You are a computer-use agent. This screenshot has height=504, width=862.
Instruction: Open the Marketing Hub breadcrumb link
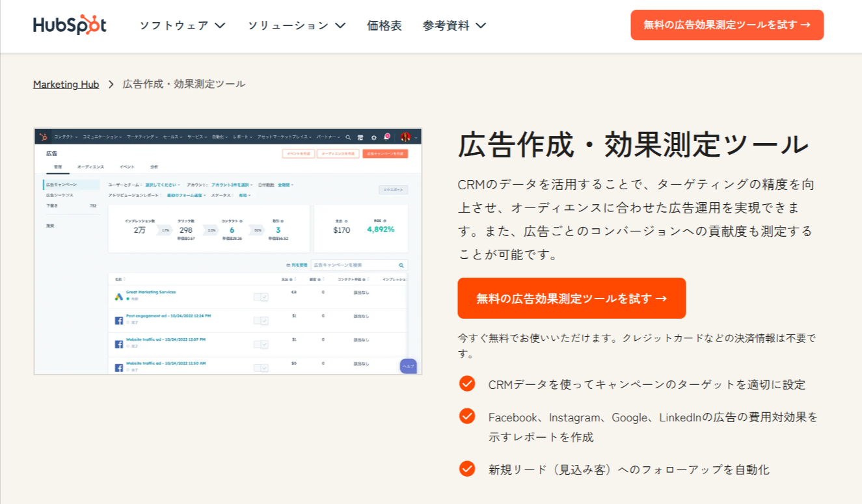pos(66,84)
